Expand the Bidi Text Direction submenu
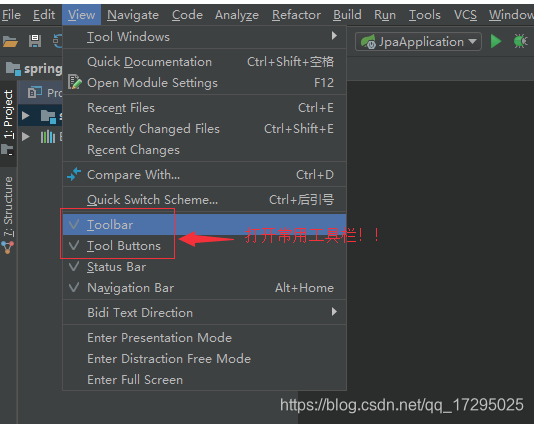 click(x=204, y=312)
